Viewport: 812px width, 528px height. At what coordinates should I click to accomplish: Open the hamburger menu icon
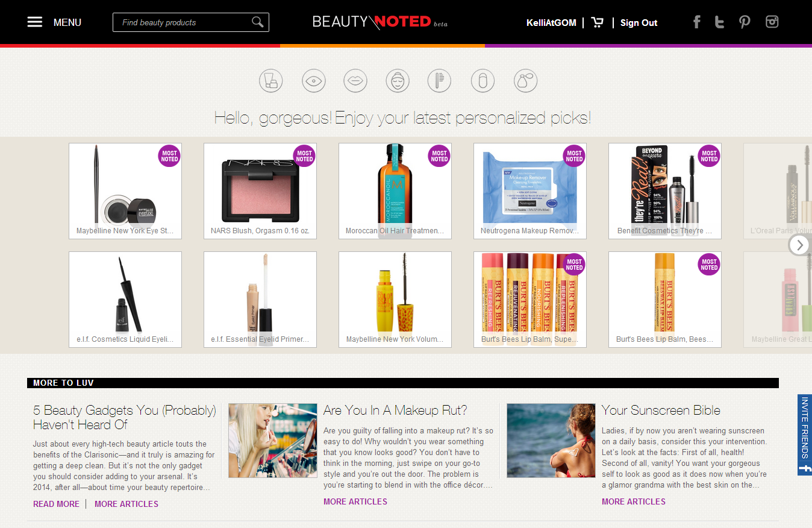point(35,22)
